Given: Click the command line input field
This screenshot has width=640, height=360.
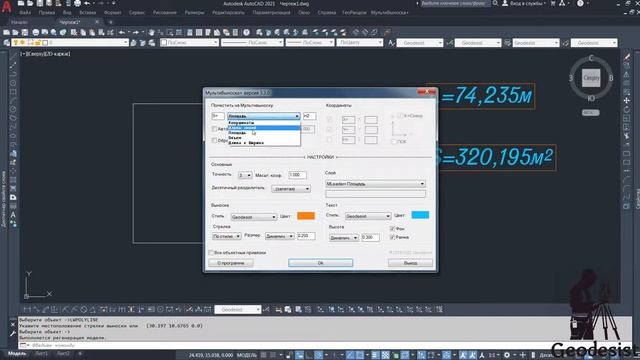Looking at the screenshot, I should [x=286, y=345].
